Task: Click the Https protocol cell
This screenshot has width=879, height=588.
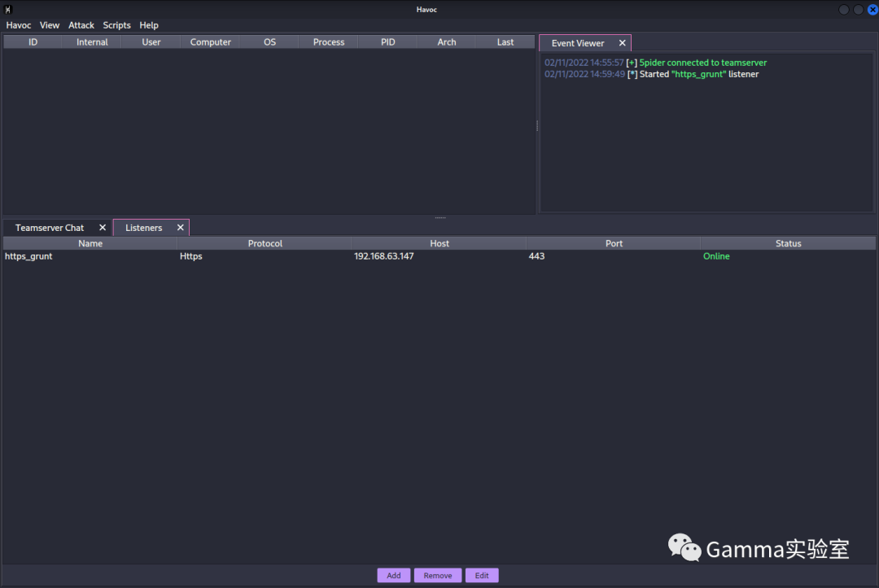Action: [x=191, y=256]
